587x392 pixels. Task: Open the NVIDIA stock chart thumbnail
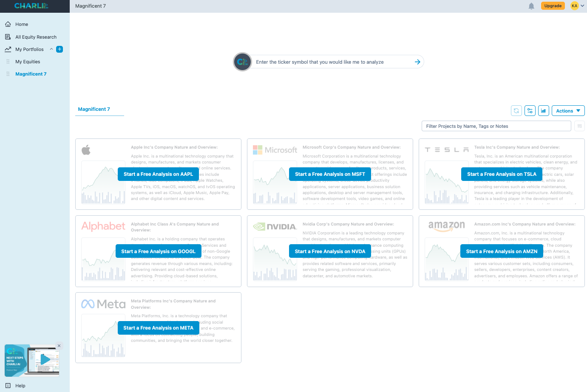click(x=275, y=259)
